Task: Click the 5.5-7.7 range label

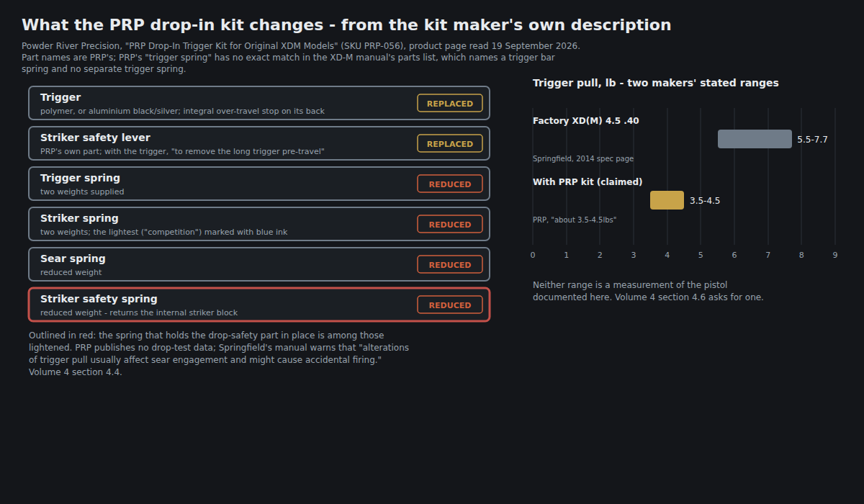Action: point(812,140)
